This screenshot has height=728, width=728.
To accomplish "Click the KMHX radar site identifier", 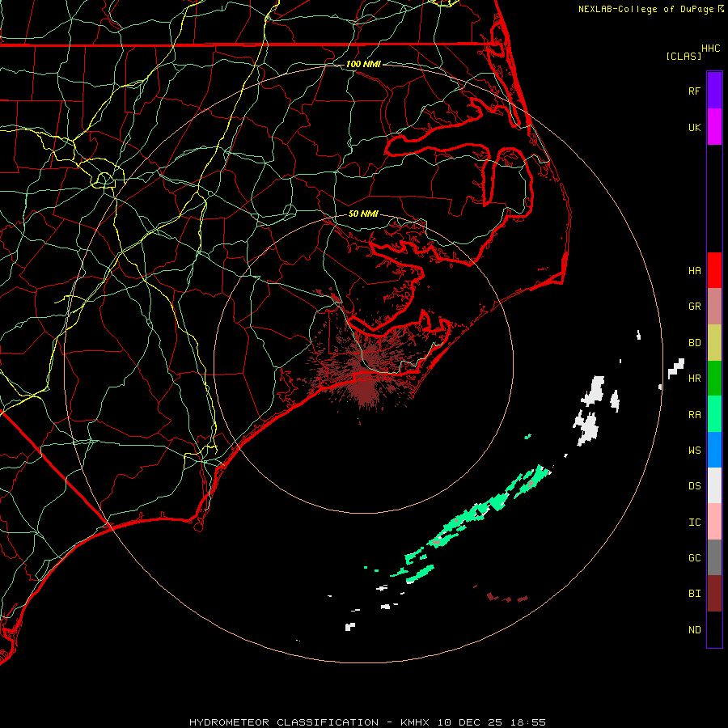I will (x=415, y=722).
